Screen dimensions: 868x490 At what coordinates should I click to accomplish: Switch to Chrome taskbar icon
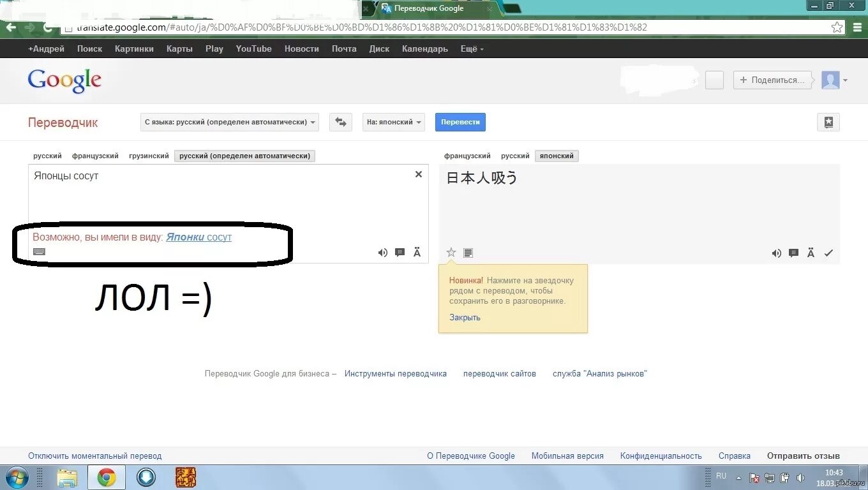107,477
